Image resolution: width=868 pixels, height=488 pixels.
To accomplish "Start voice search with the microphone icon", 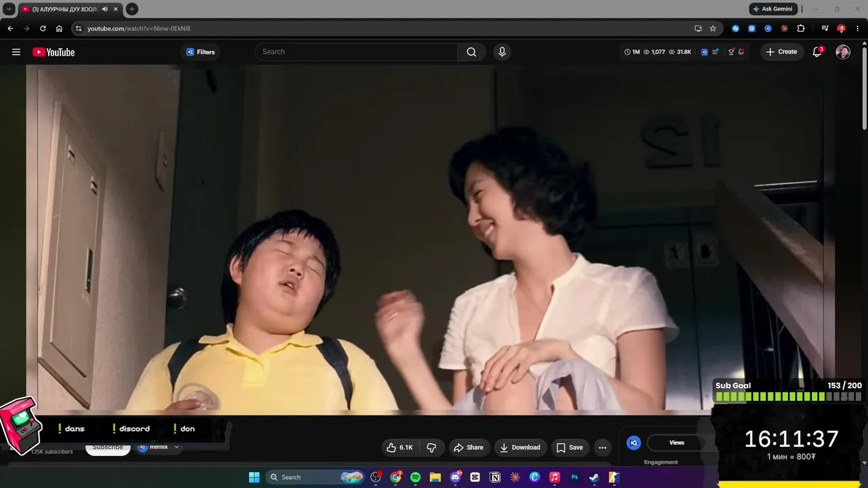I will point(502,52).
